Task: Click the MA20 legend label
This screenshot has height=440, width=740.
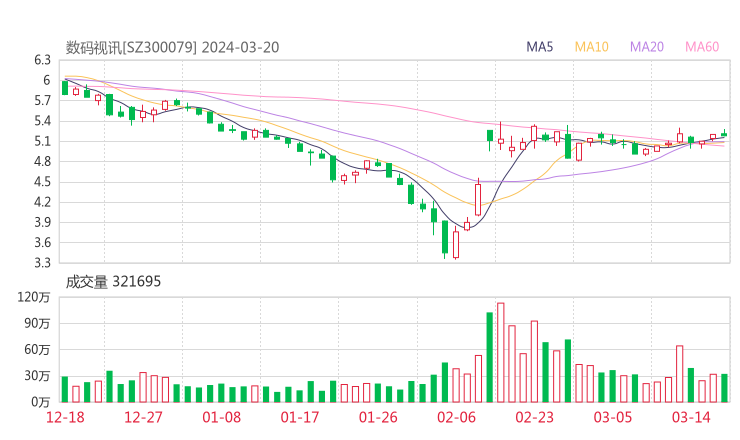Action: click(647, 47)
